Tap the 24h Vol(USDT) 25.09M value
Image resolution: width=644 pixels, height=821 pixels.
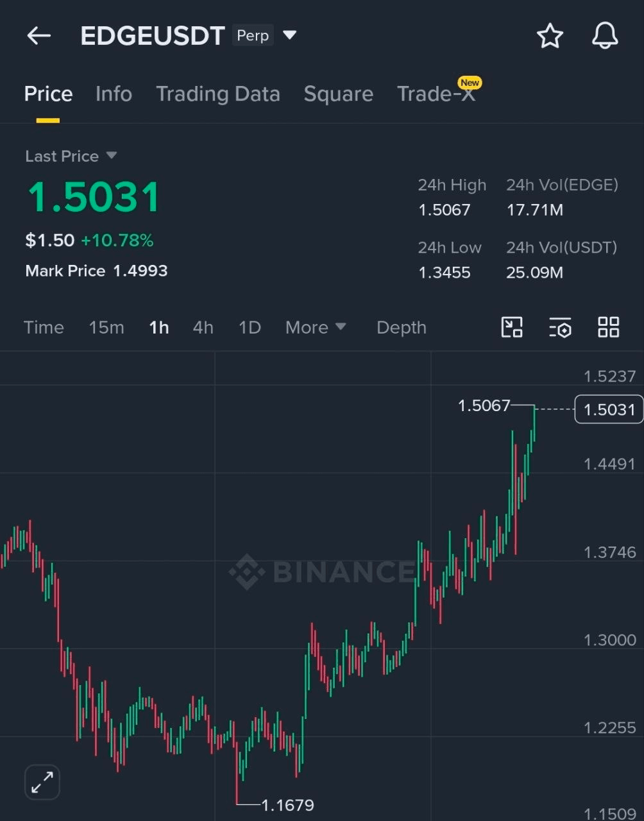[x=535, y=273]
